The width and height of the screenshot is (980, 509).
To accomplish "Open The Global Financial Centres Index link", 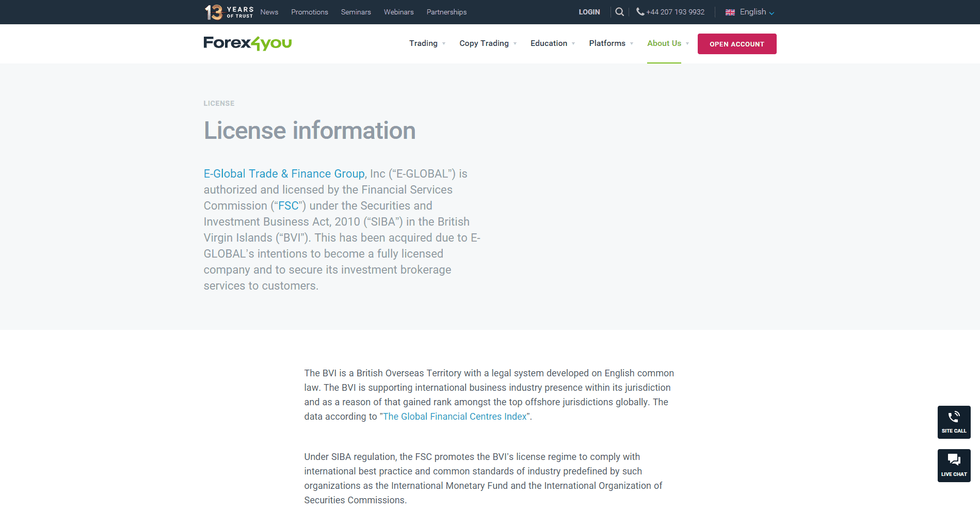I will coord(454,416).
